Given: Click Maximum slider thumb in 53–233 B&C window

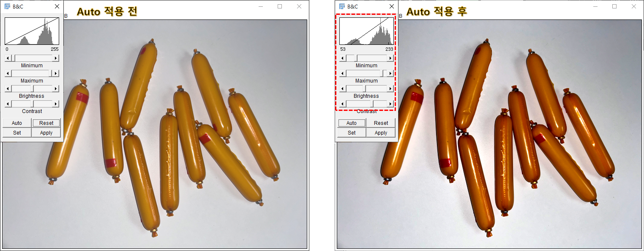Looking at the screenshot, I should click(382, 73).
